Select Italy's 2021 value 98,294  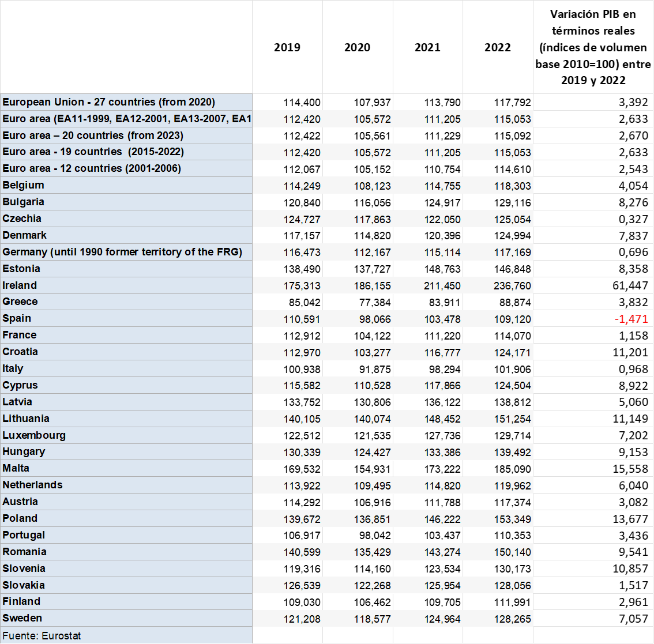pyautogui.click(x=442, y=369)
